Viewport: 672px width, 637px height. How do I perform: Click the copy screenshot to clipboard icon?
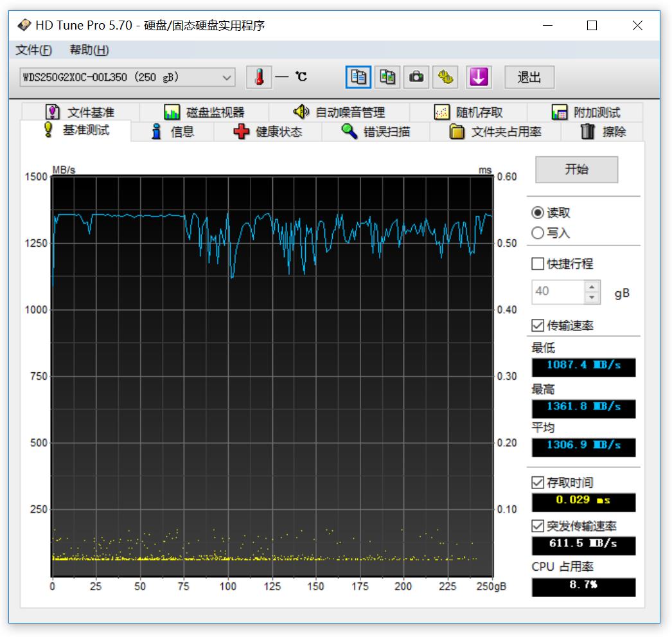click(387, 77)
